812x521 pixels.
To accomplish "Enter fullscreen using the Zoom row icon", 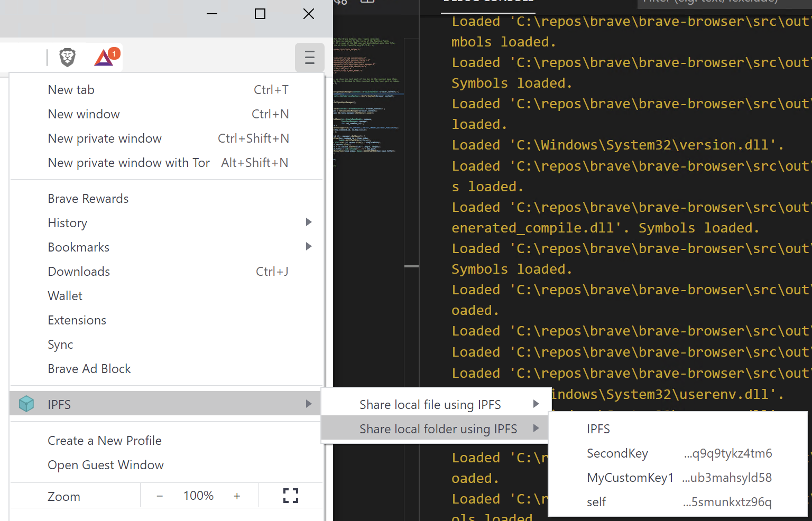I will [x=291, y=496].
